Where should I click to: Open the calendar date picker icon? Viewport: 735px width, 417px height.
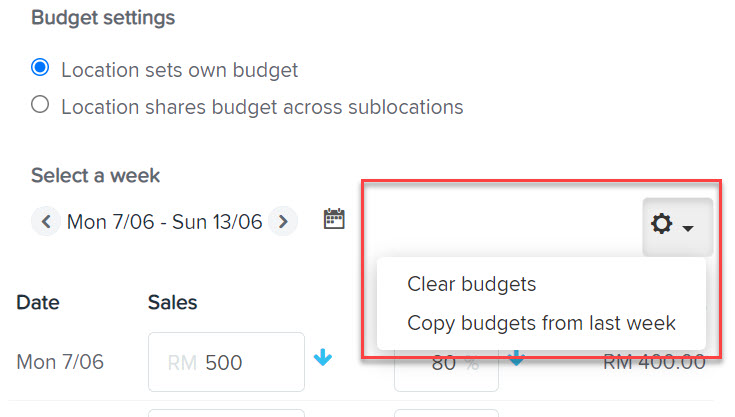(x=334, y=219)
